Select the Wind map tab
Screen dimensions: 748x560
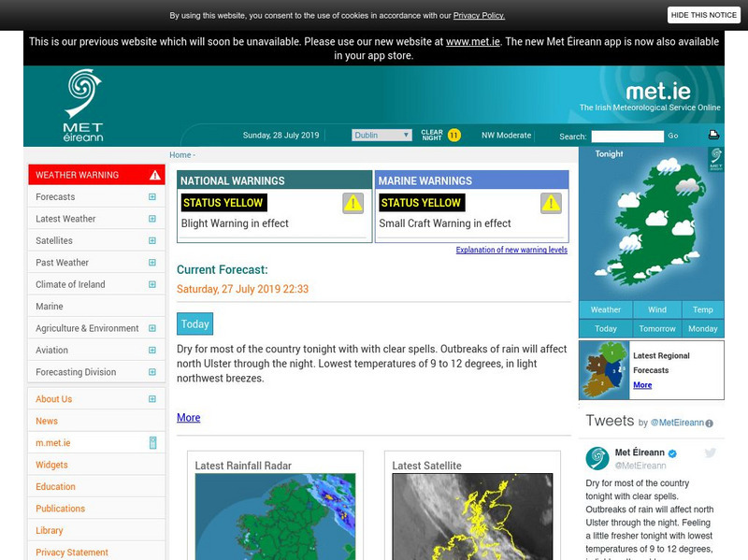[x=657, y=309]
